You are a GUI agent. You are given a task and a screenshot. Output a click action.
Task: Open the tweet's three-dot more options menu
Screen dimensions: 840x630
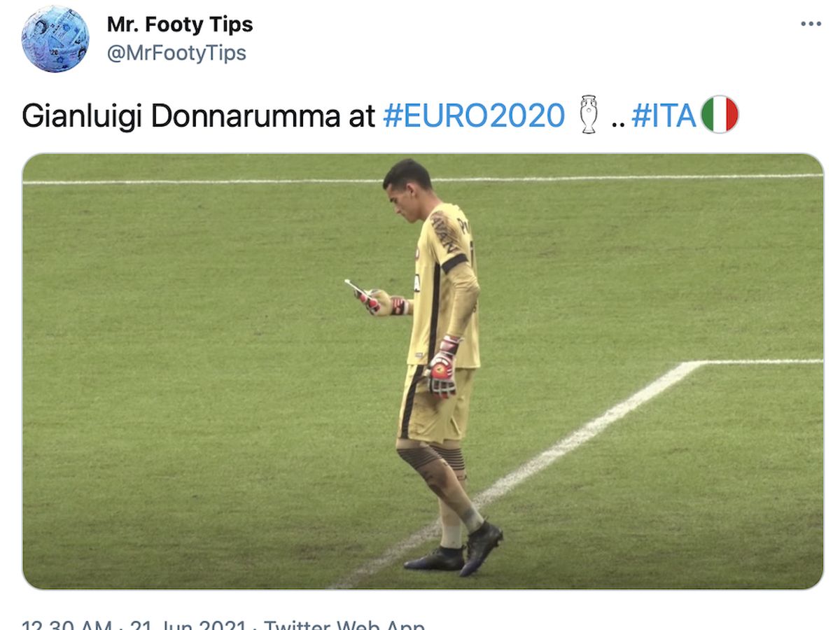811,24
